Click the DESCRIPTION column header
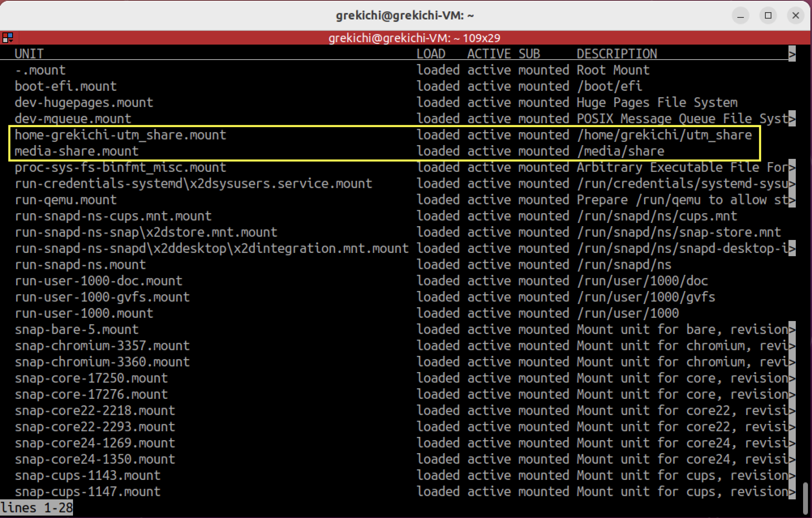812x518 pixels. (617, 54)
